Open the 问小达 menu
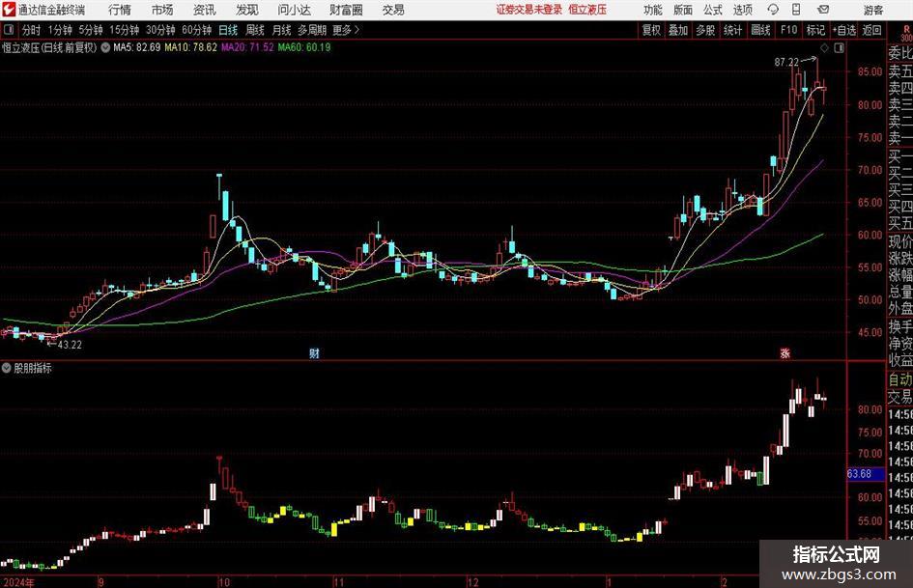The image size is (913, 588). 294,10
